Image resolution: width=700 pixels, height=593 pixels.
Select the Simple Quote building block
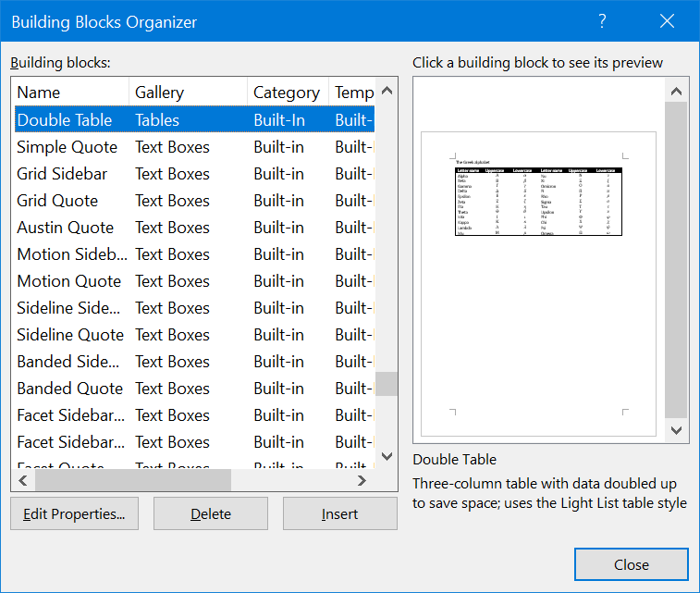pyautogui.click(x=68, y=147)
